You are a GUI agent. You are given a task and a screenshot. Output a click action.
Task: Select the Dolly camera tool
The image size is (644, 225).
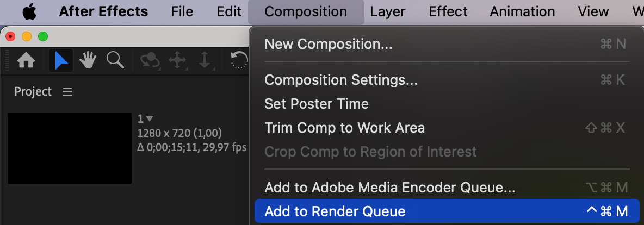coord(205,60)
